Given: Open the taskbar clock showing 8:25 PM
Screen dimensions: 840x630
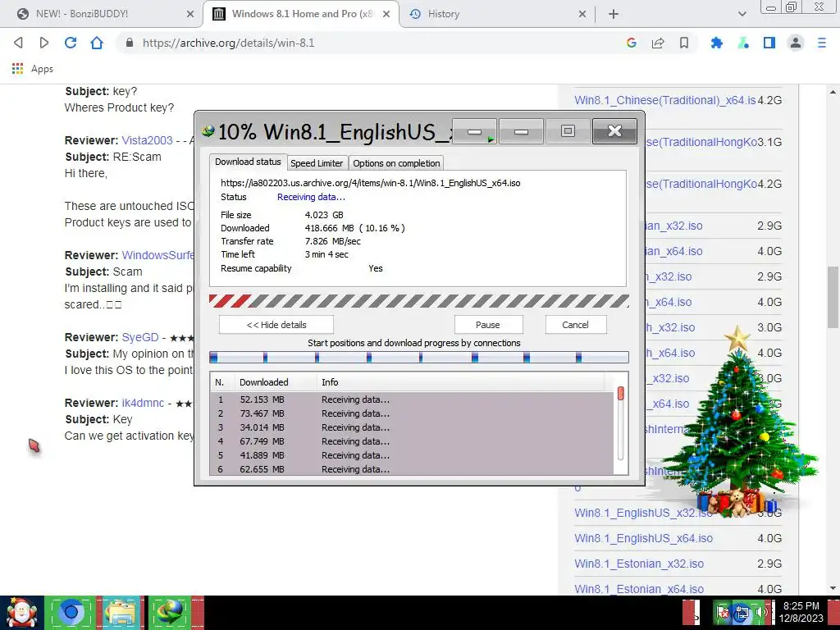Looking at the screenshot, I should click(x=801, y=612).
